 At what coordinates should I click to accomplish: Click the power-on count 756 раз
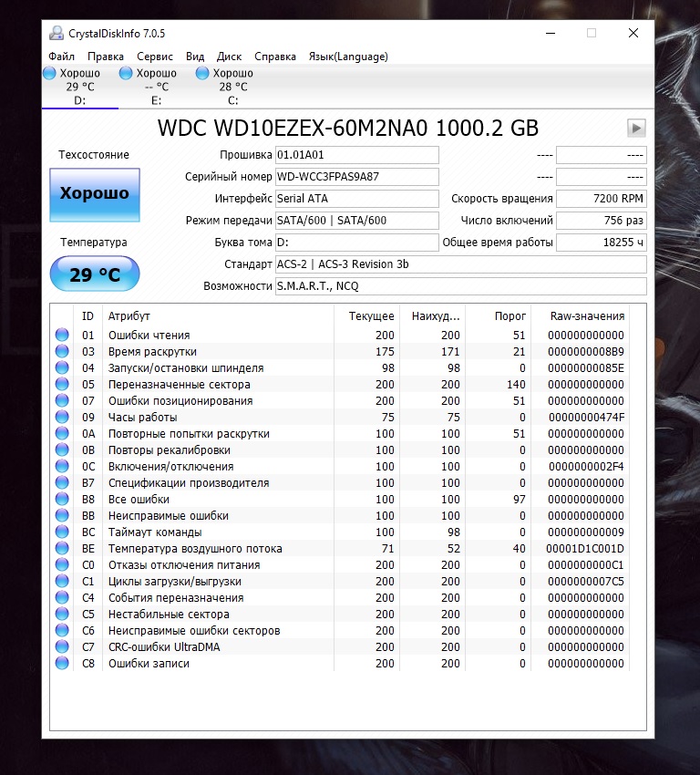coord(602,221)
